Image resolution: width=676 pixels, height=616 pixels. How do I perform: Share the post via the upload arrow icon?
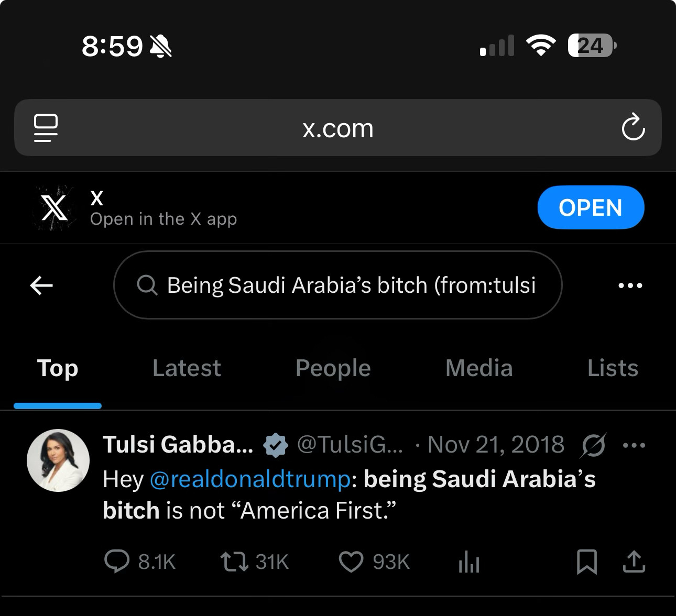click(634, 562)
